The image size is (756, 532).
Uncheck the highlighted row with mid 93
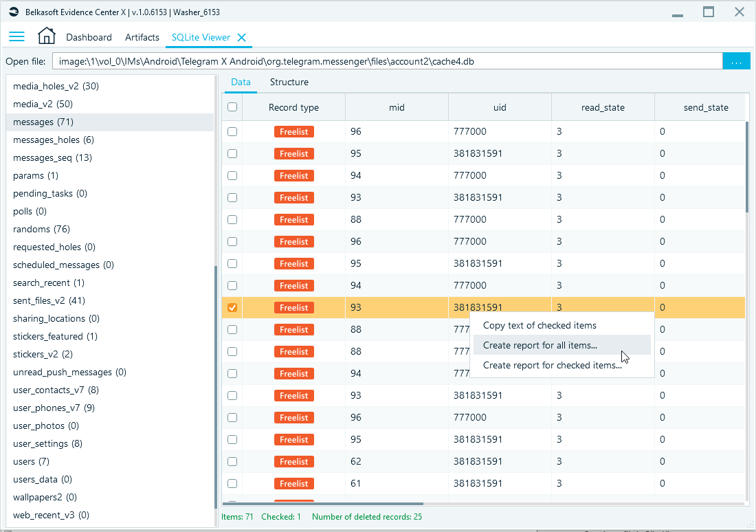pyautogui.click(x=232, y=307)
